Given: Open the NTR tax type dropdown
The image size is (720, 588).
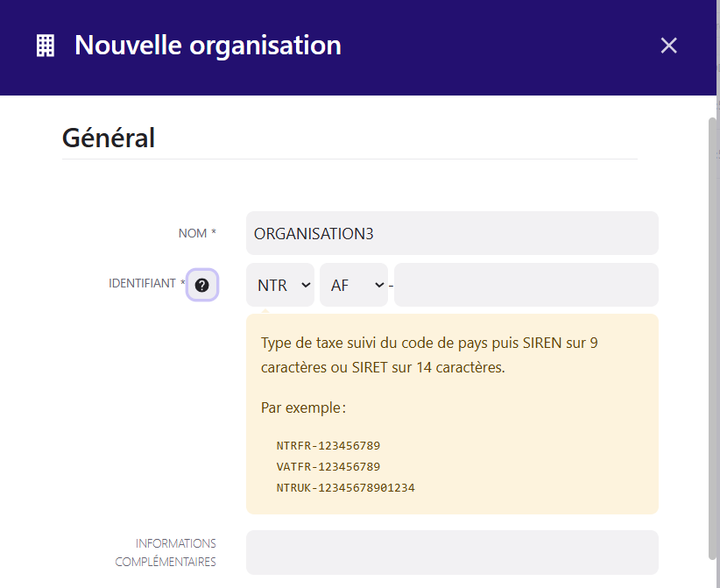Looking at the screenshot, I should tap(280, 285).
